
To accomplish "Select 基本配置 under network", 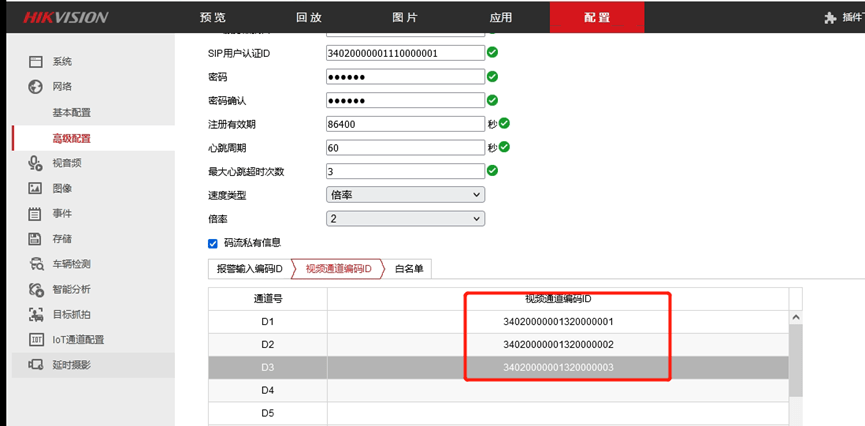I will click(72, 113).
